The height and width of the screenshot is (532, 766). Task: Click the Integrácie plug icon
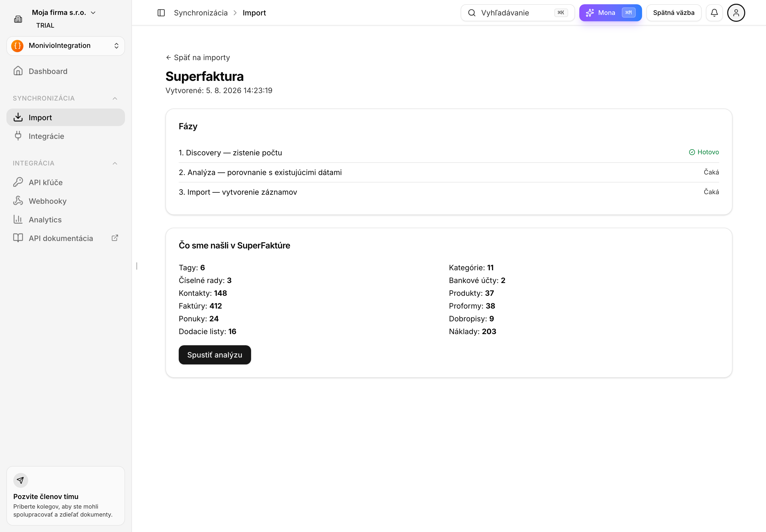click(x=18, y=136)
